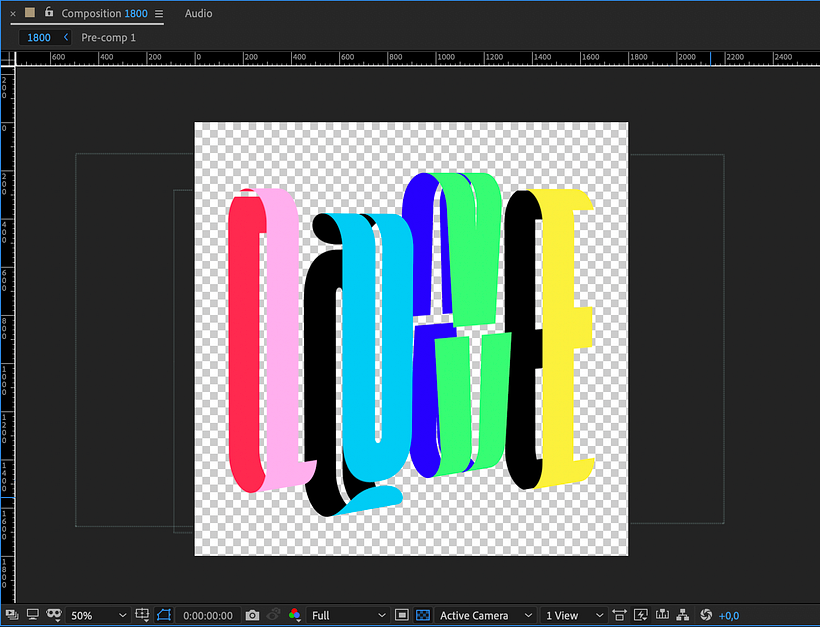Take a snapshot with the camera icon
This screenshot has height=627, width=820.
(252, 615)
